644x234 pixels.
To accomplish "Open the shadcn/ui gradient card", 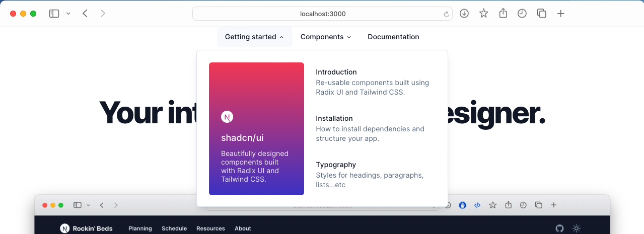I will coord(256,128).
